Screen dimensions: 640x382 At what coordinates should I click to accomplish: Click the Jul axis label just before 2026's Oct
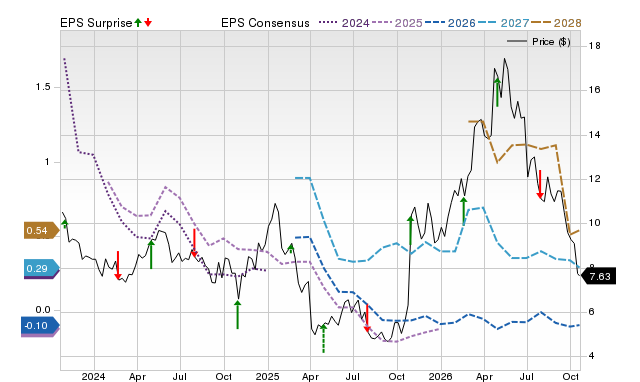click(x=527, y=376)
